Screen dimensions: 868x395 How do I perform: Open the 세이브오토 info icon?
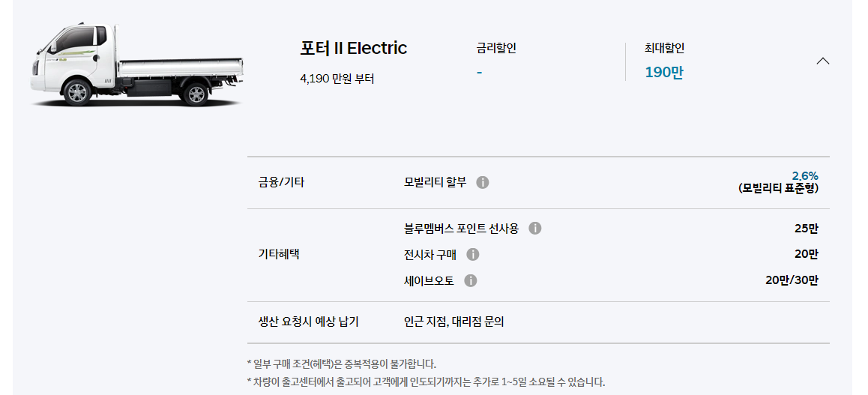pyautogui.click(x=471, y=281)
